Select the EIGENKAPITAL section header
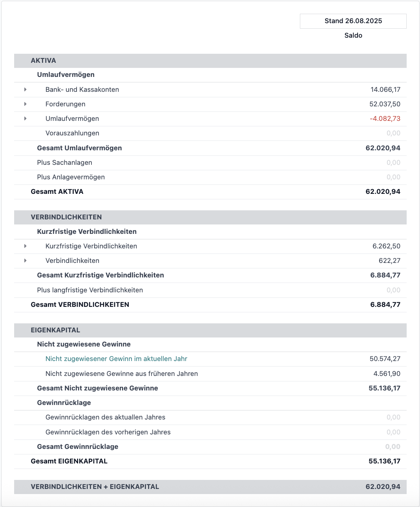Screen dimensions: 420x507 55,330
